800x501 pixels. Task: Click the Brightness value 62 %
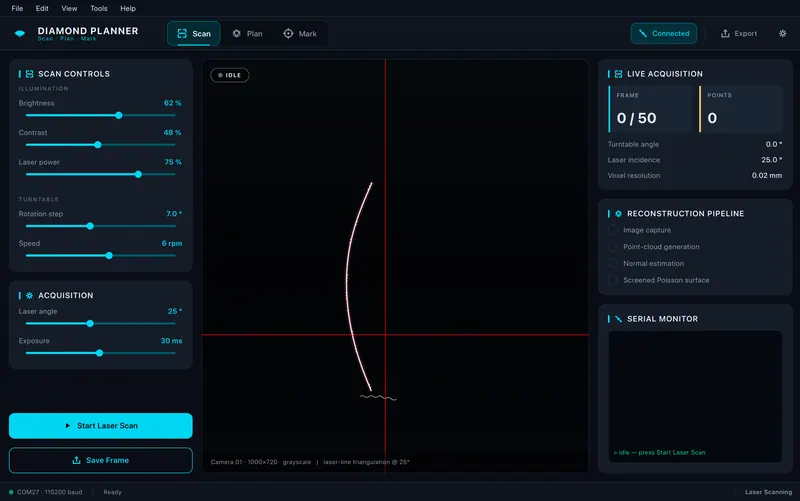click(172, 103)
